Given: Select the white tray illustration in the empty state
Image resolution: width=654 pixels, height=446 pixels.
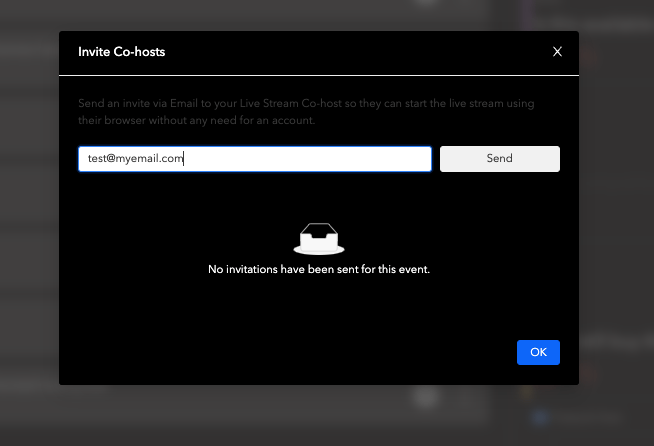Looking at the screenshot, I should coord(319,239).
